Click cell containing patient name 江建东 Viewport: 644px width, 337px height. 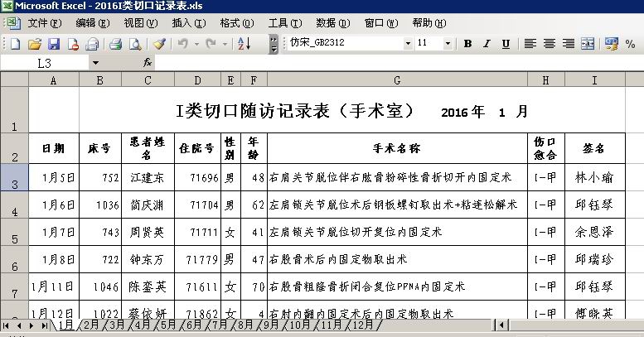click(148, 177)
